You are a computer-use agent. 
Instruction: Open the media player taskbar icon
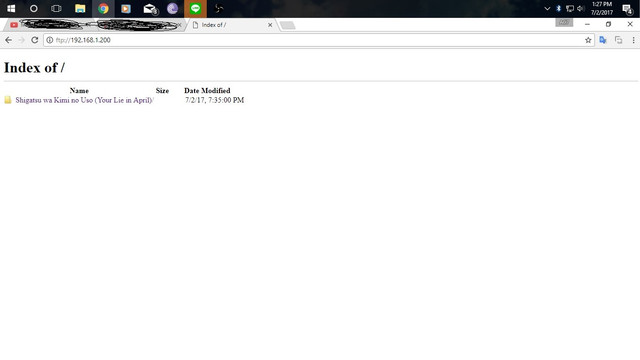tap(126, 9)
